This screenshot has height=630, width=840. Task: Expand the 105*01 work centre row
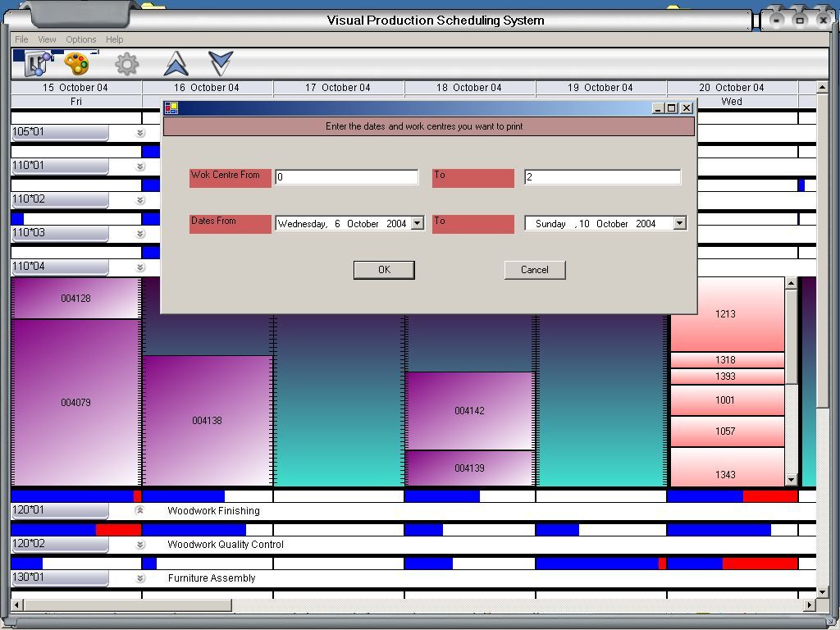click(x=139, y=133)
